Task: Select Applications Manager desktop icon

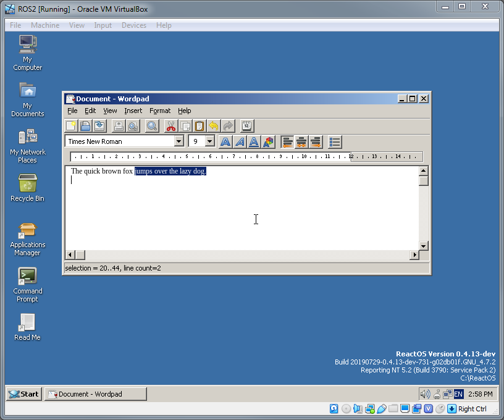Action: (28, 240)
